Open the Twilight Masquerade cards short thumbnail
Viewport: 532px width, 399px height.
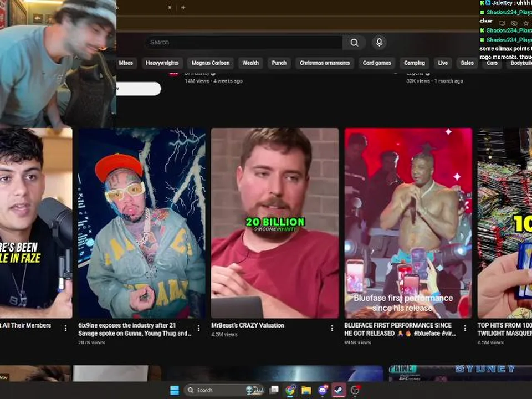pos(504,223)
